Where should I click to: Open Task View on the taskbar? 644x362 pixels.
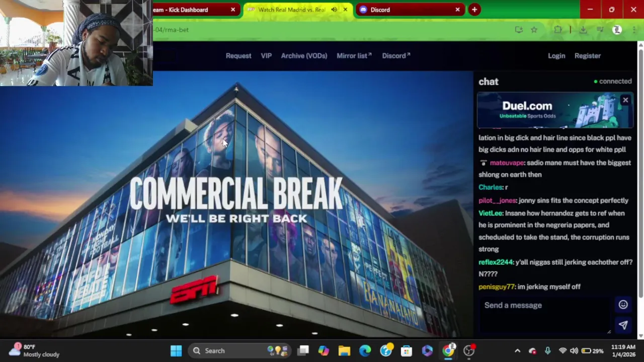[x=303, y=350]
